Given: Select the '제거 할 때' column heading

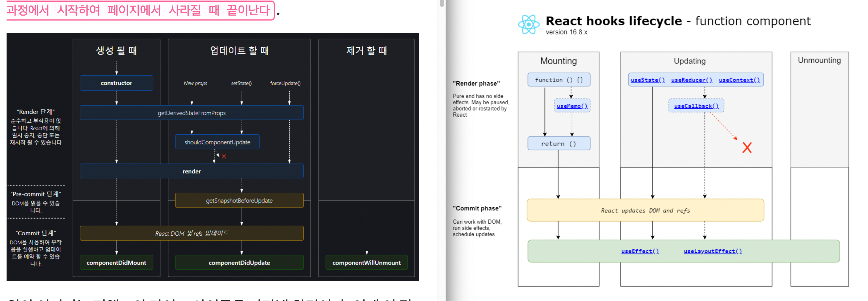Looking at the screenshot, I should coord(367,51).
